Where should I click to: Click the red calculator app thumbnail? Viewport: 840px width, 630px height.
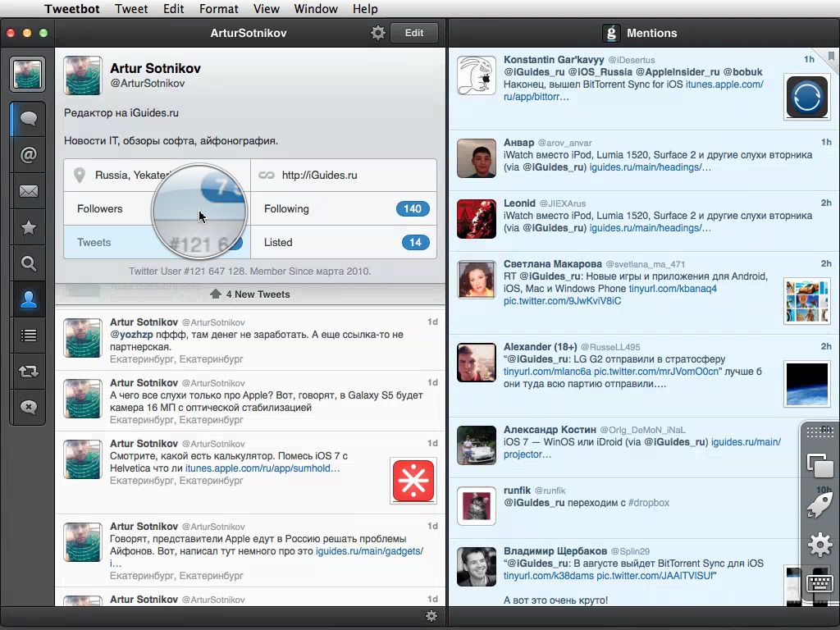tap(413, 481)
